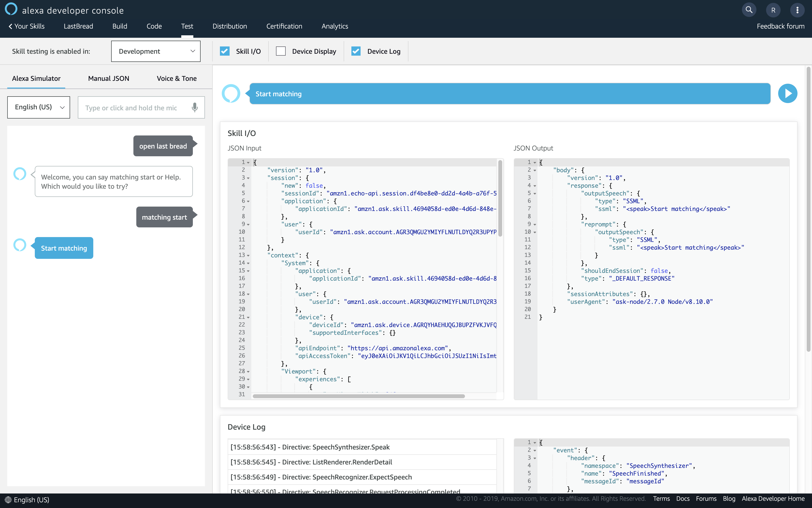Image resolution: width=812 pixels, height=508 pixels.
Task: Collapse line 6 application fold in JSON Input
Action: pos(248,201)
